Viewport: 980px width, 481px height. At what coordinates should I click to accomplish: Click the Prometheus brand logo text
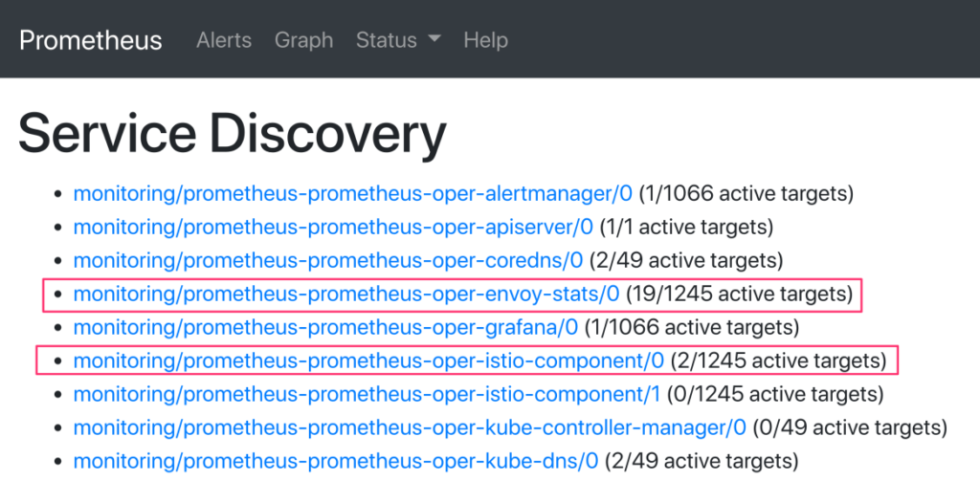point(91,40)
